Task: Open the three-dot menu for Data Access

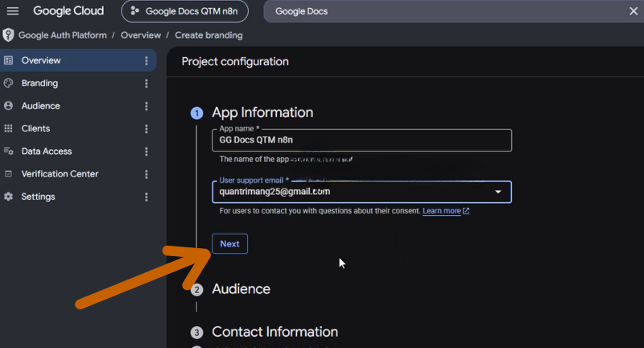Action: tap(147, 151)
